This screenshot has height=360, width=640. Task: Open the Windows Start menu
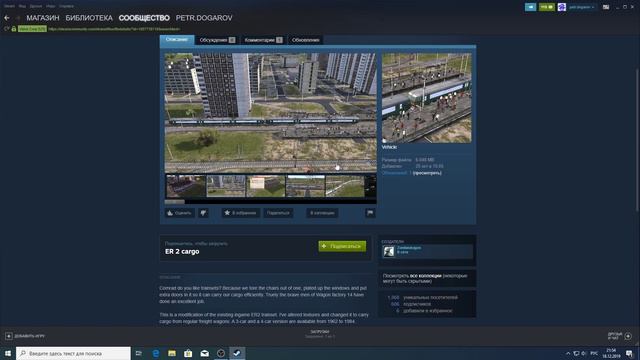tap(8, 353)
